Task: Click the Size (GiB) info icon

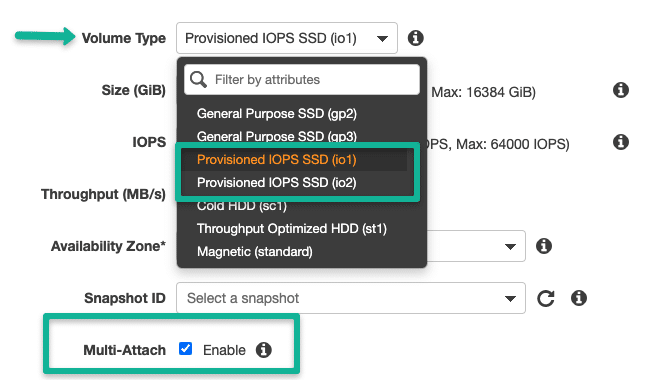Action: click(x=621, y=90)
